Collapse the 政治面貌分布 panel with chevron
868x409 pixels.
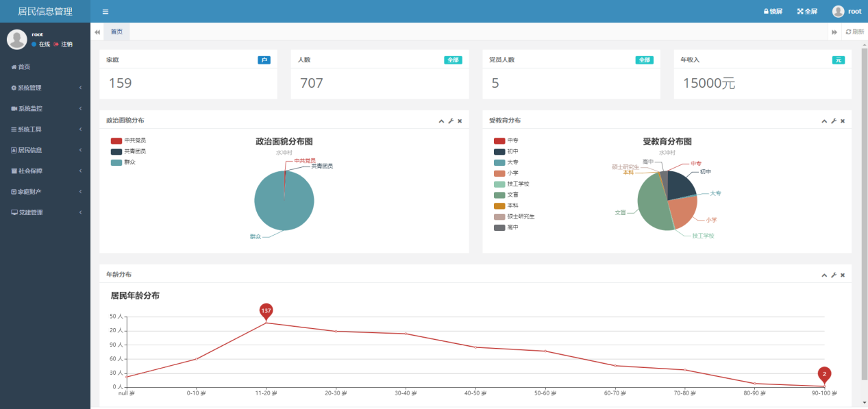coord(442,121)
